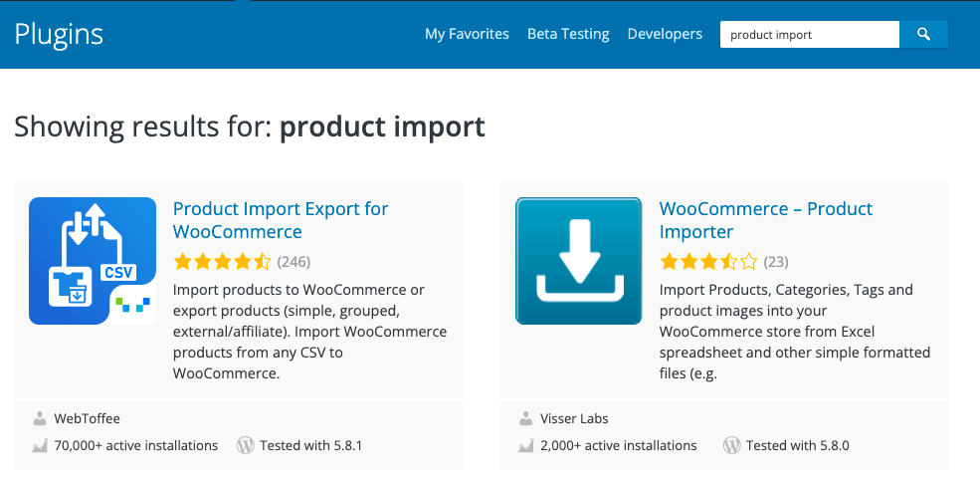Click the Plugins header title
This screenshot has width=980, height=488.
coord(59,34)
